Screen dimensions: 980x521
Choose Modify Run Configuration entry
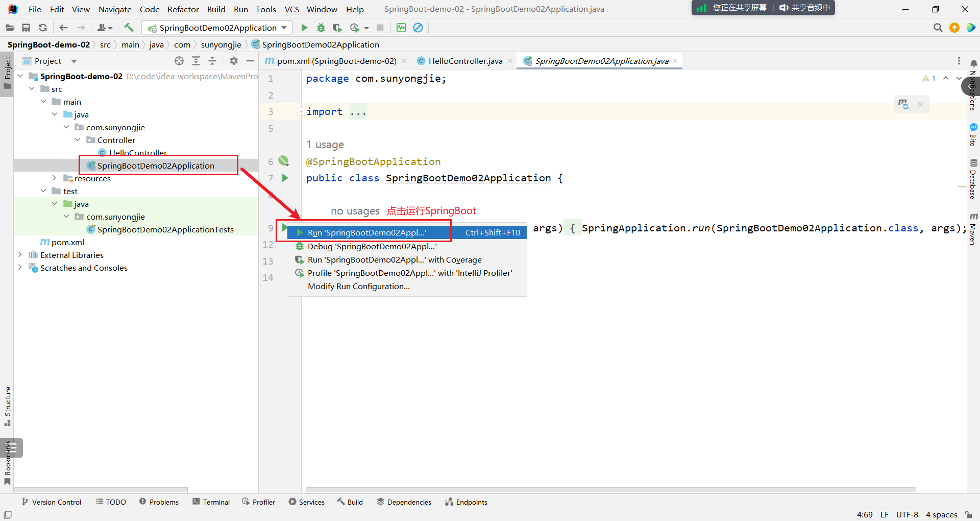407,286
